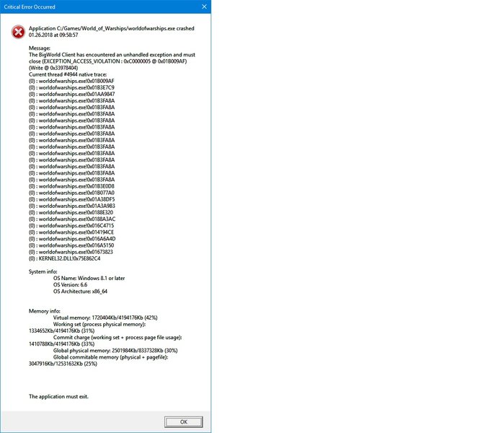The width and height of the screenshot is (504, 433).
Task: Select trace line ending 0x016A6A4D
Action: pyautogui.click(x=72, y=239)
